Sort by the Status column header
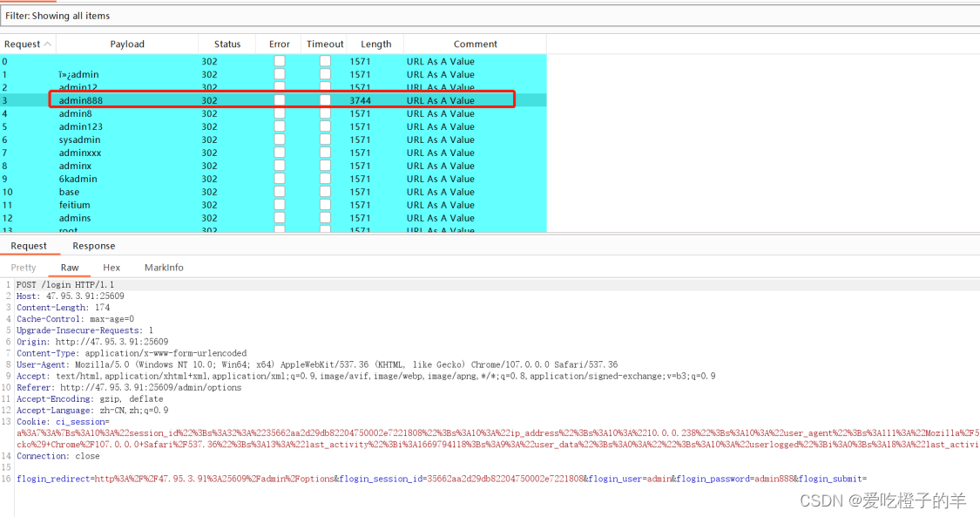 pos(226,44)
